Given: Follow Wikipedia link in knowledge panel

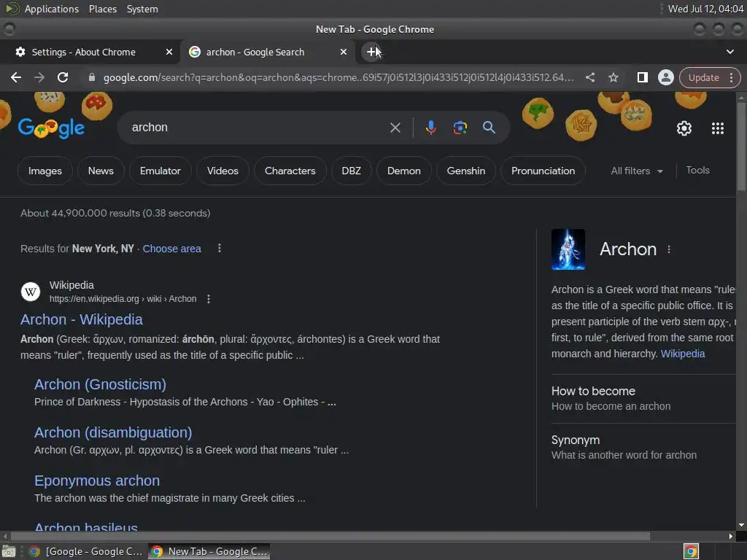Looking at the screenshot, I should 683,354.
